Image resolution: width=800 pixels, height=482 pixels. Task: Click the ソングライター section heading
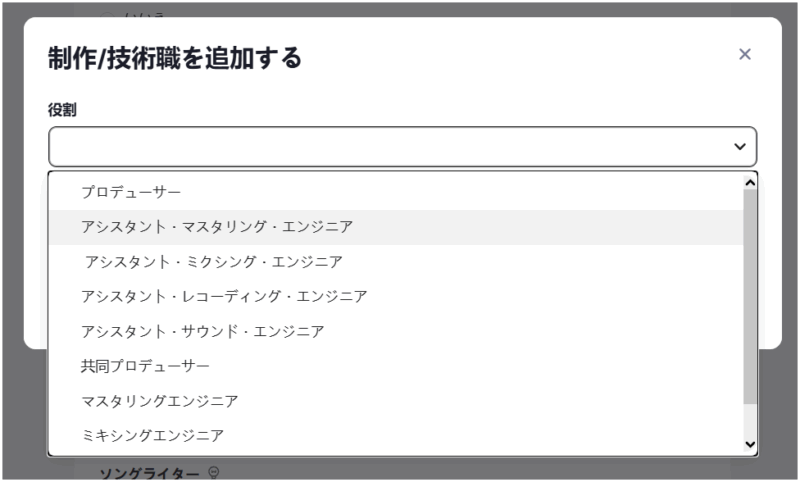pos(148,473)
